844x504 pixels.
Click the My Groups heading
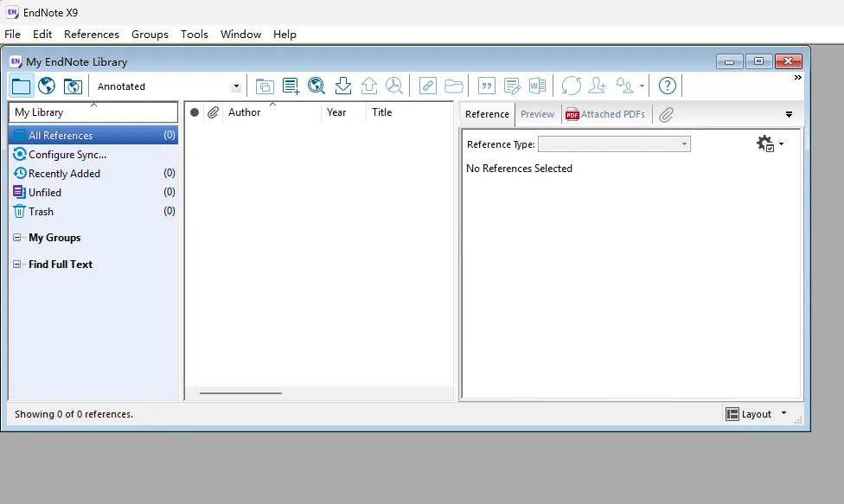pos(54,238)
